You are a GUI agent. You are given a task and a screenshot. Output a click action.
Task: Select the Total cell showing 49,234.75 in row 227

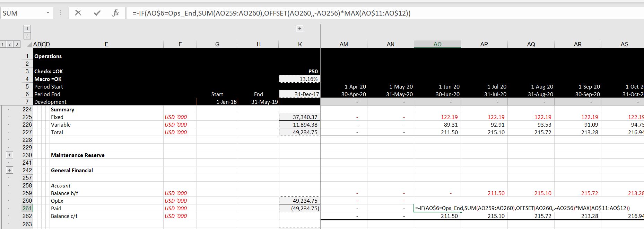click(300, 132)
